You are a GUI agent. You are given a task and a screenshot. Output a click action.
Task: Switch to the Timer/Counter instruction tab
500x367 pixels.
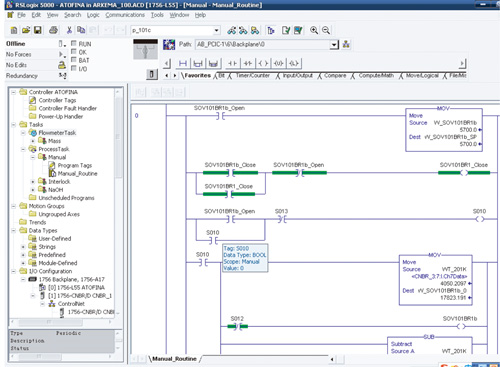pos(253,76)
